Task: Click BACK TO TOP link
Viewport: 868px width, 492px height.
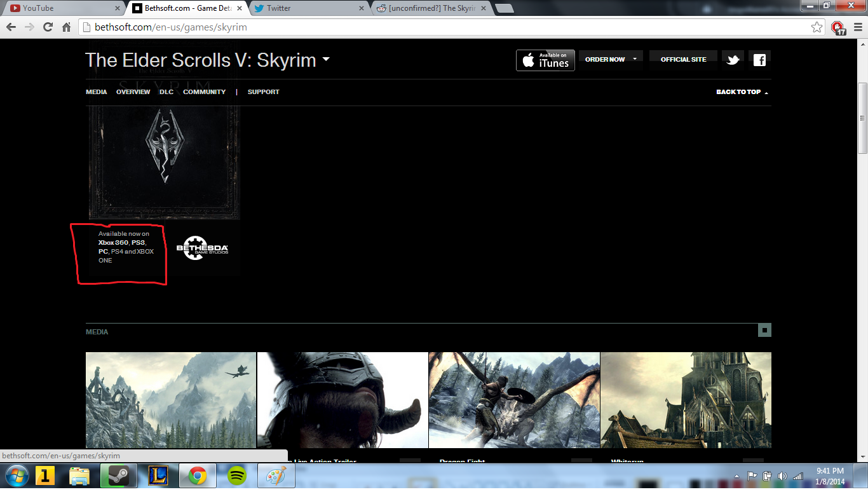Action: (x=742, y=92)
